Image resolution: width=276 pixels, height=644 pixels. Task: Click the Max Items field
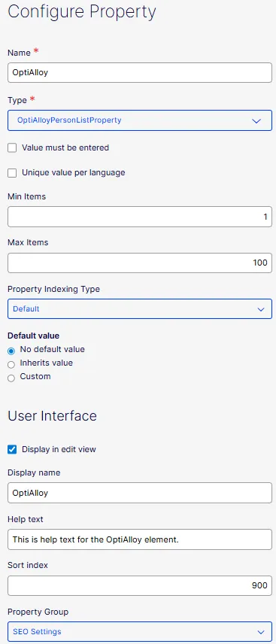point(140,263)
